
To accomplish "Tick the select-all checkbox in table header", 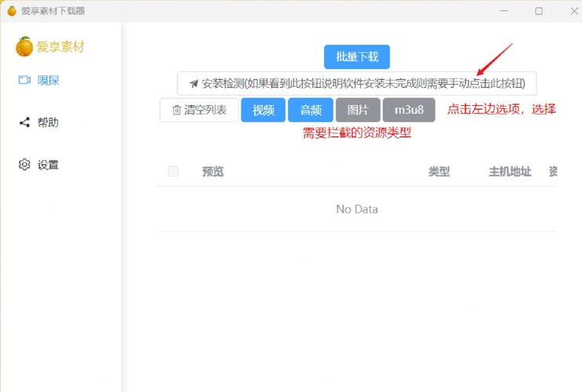I will pyautogui.click(x=173, y=172).
